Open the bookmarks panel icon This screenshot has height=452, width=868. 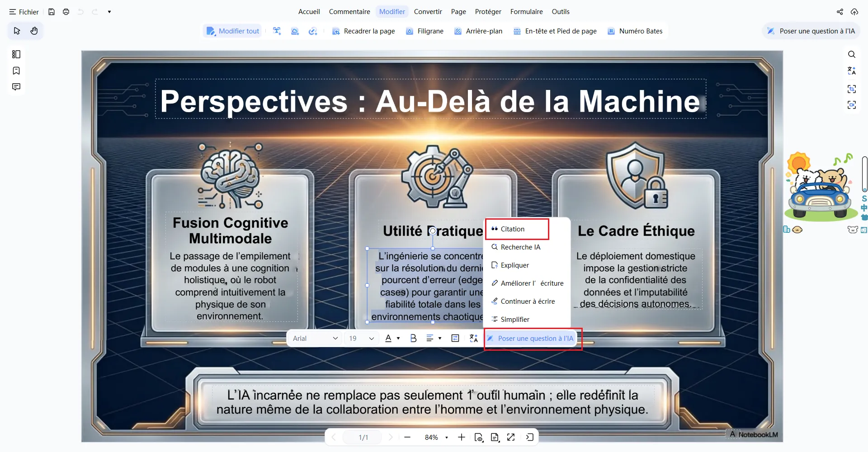pyautogui.click(x=16, y=71)
